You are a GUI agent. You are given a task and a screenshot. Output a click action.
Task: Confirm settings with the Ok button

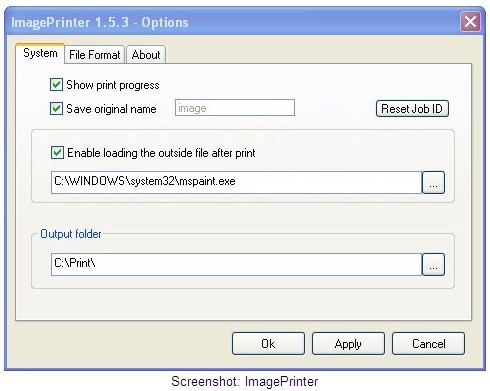point(268,343)
